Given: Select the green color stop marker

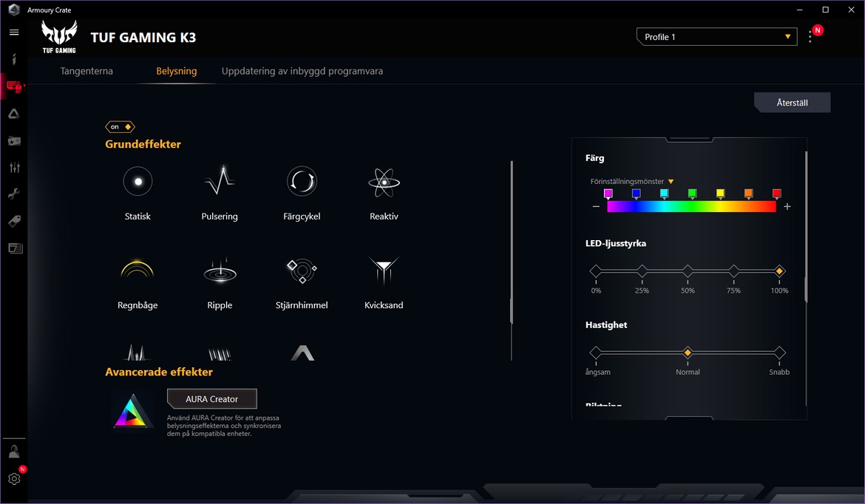Looking at the screenshot, I should click(x=692, y=194).
